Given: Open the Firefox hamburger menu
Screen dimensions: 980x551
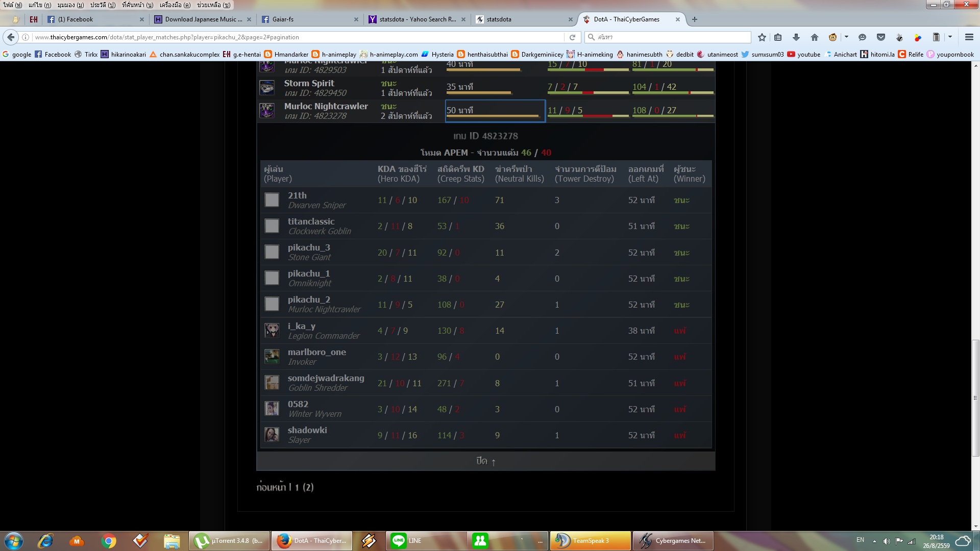Looking at the screenshot, I should (969, 37).
